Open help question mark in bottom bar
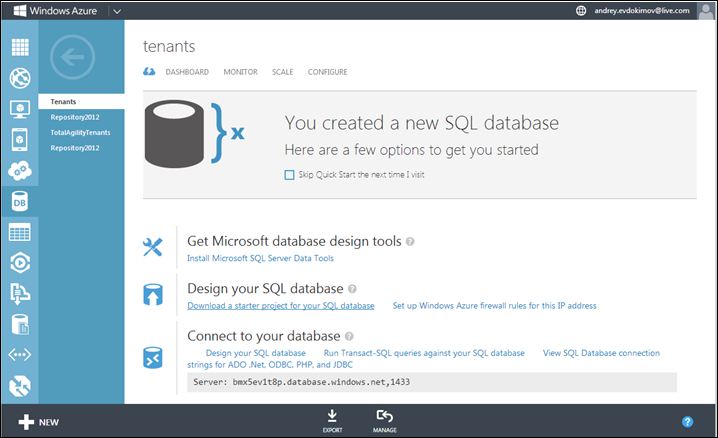Image resolution: width=718 pixels, height=438 pixels. pos(688,422)
